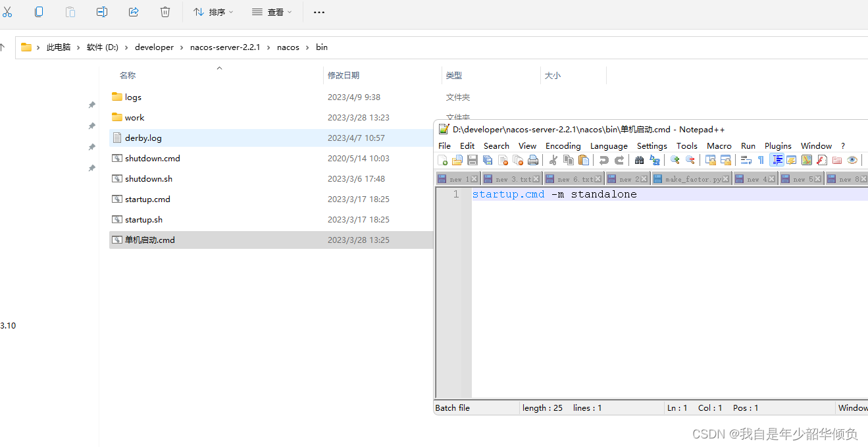Toggle synchronize vertical scrolling icon
This screenshot has height=447, width=868.
[711, 160]
